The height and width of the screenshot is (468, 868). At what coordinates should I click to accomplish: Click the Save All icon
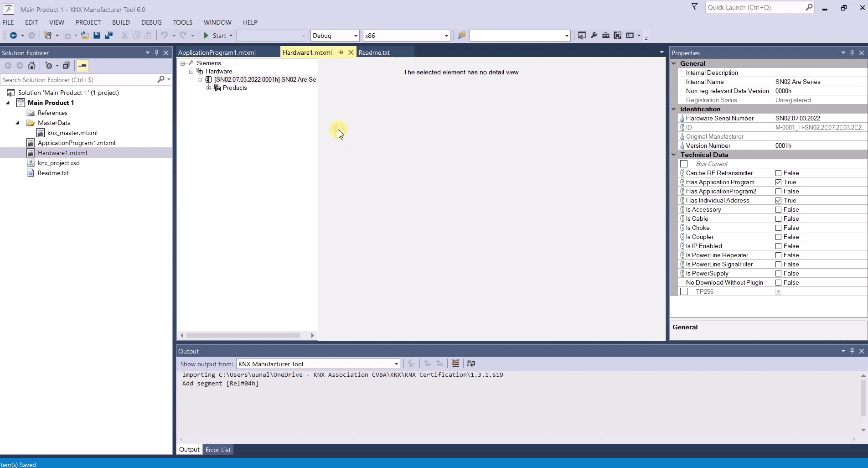[108, 36]
